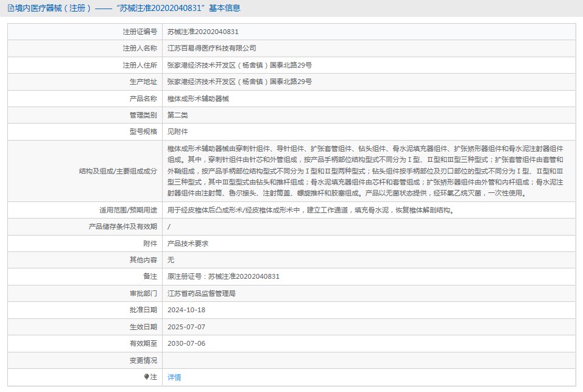Click expiry date 2030-07-06
Screen dimensions: 583x392
186,343
